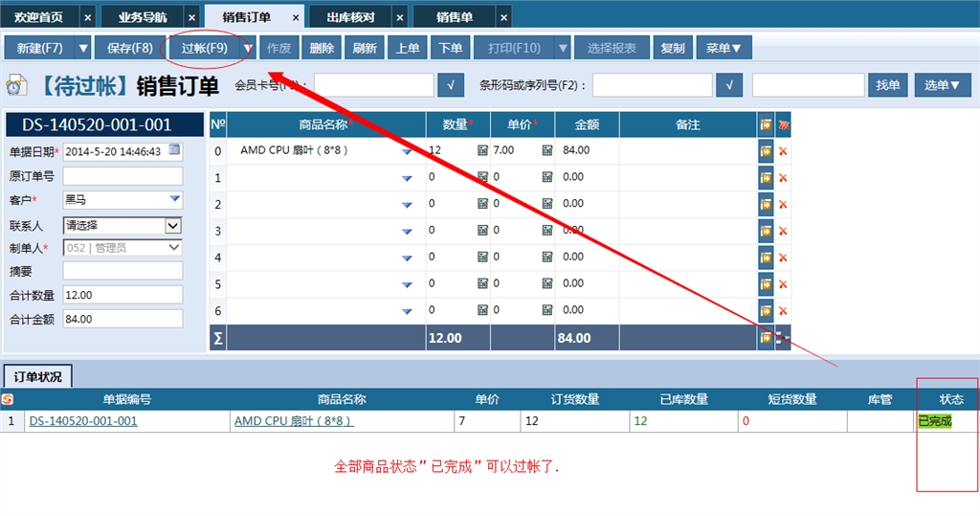Screen dimensions: 980x516
Task: Expand product name dropdown in row 0
Action: coord(407,151)
